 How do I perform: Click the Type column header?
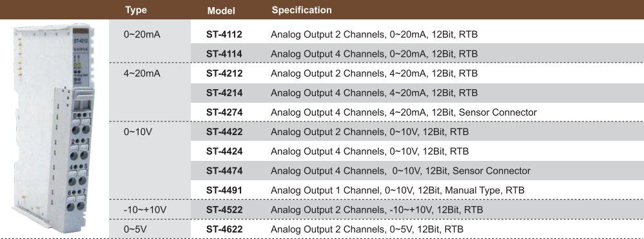136,10
